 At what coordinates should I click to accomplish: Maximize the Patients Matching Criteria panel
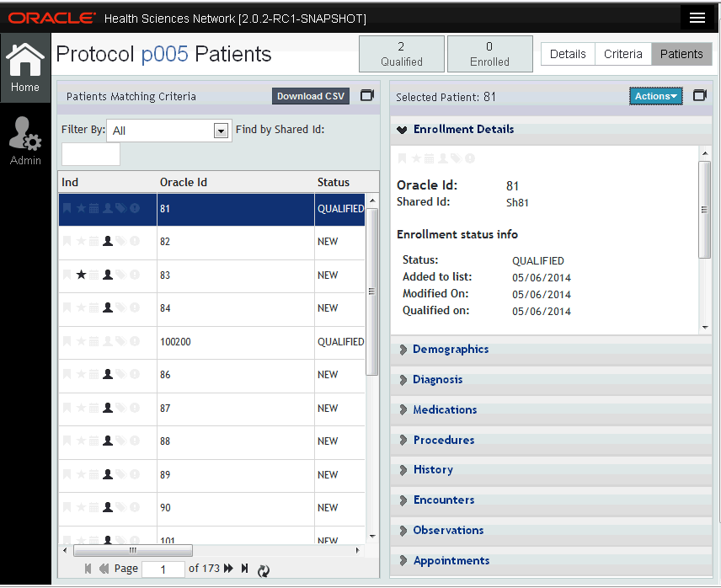[366, 96]
